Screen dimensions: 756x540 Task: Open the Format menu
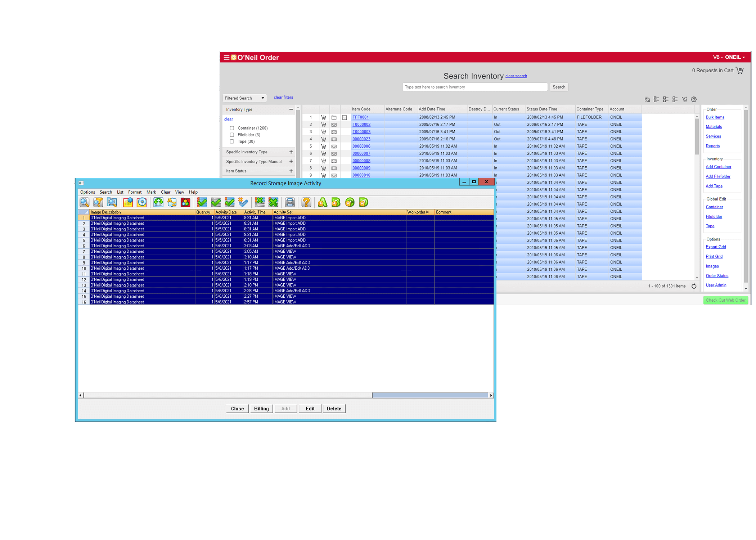click(135, 192)
